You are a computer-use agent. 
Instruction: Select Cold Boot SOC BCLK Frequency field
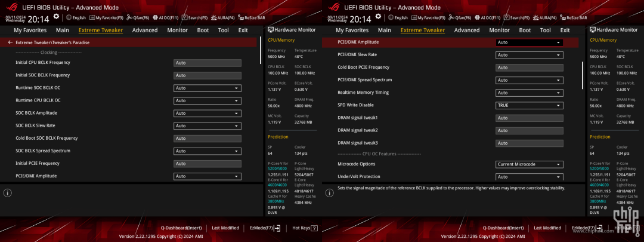208,138
